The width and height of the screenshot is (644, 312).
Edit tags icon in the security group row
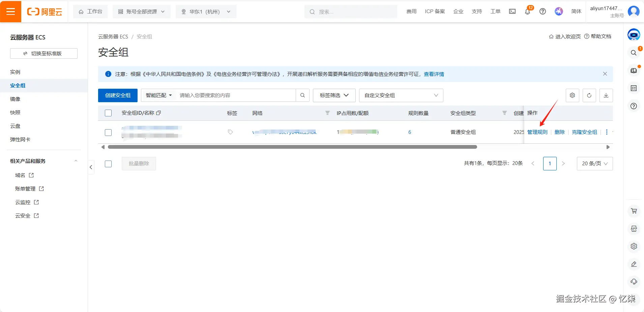(x=230, y=132)
